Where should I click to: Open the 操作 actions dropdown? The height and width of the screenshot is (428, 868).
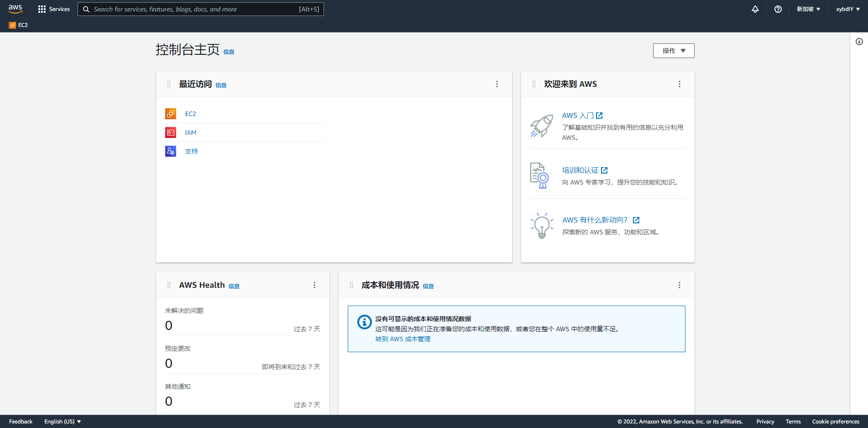tap(674, 51)
